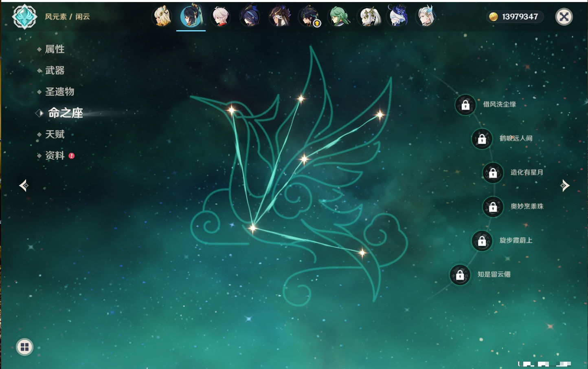The image size is (588, 369).
Task: Open the locked 知是留云僊 constellation node
Action: (460, 275)
